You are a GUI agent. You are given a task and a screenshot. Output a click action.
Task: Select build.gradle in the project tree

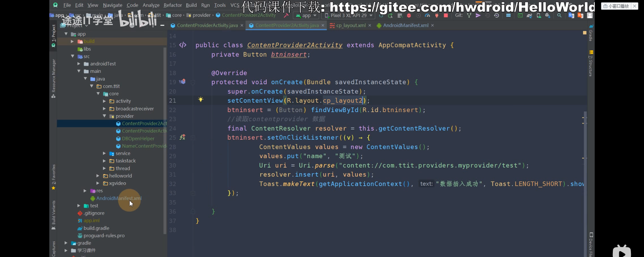click(96, 228)
